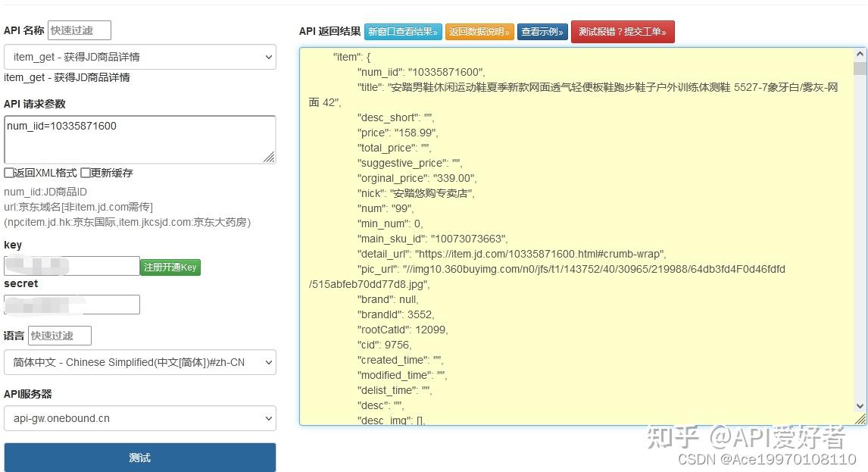Click the 新窗口查看结果 button

[x=402, y=32]
